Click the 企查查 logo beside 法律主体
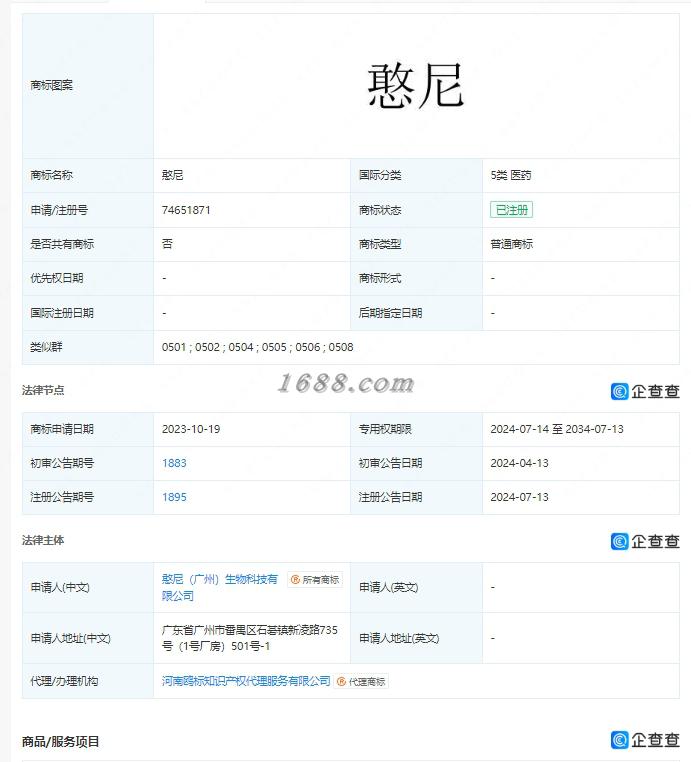This screenshot has height=762, width=691. (645, 541)
